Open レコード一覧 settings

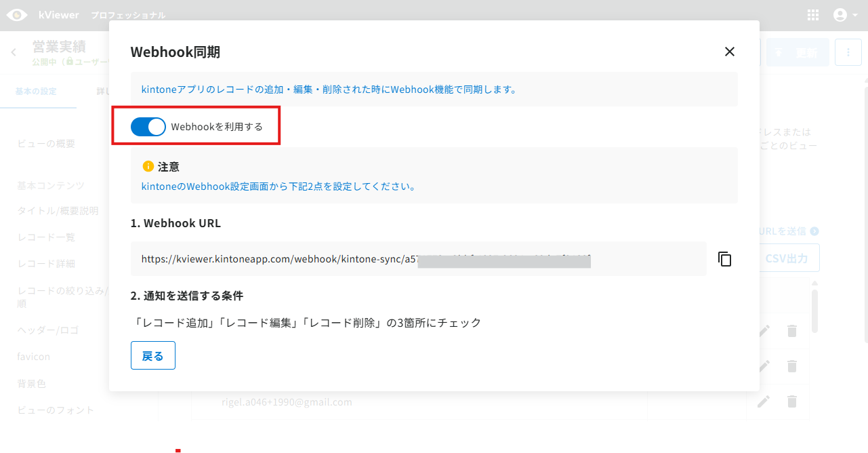coord(46,237)
